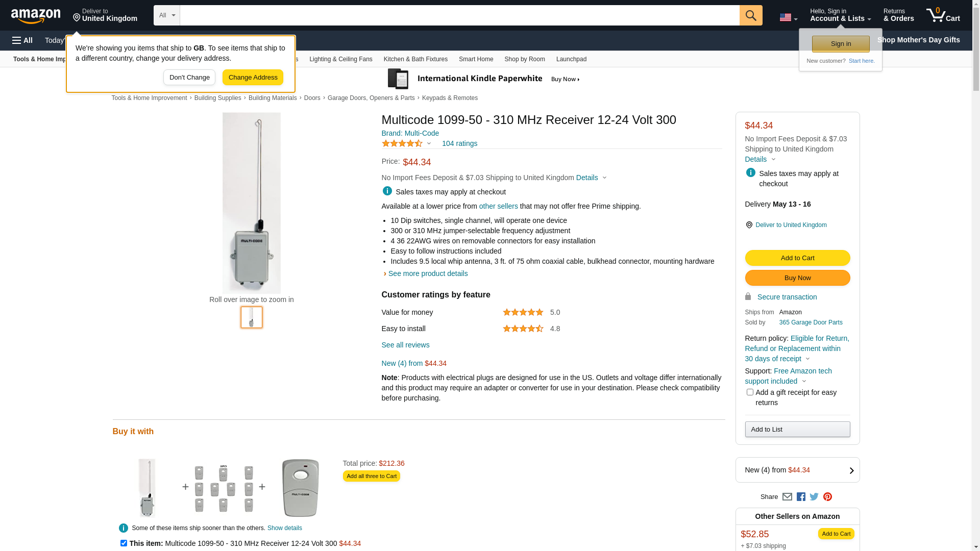Open Lighting & Ceiling Fans category
Viewport: 980px width, 551px height.
[340, 59]
